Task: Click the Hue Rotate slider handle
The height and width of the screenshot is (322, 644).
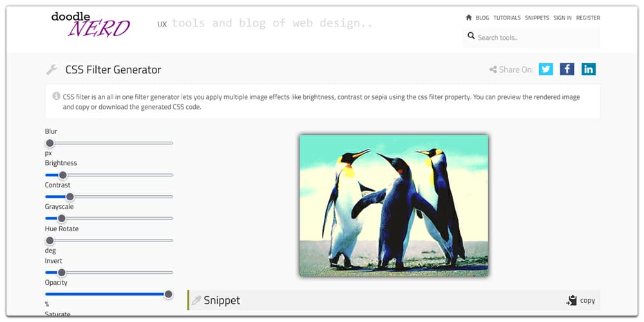Action: pyautogui.click(x=50, y=240)
